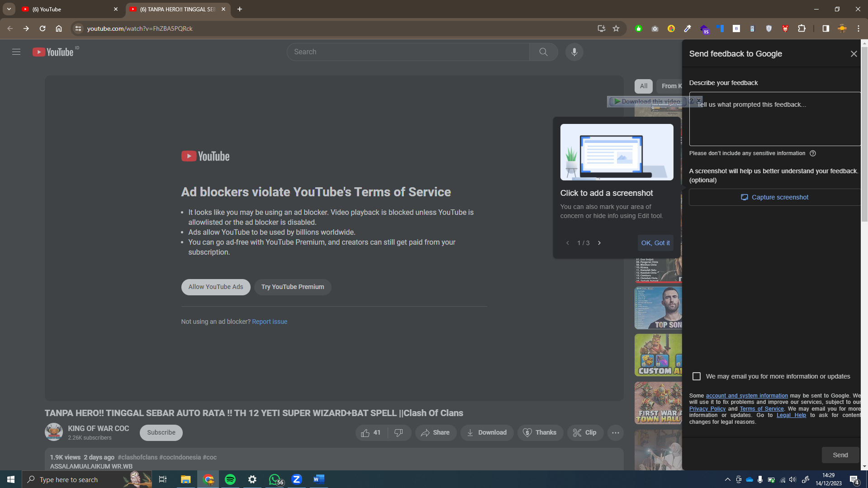868x488 pixels.
Task: Open the tab search dropdown
Action: coord(9,9)
